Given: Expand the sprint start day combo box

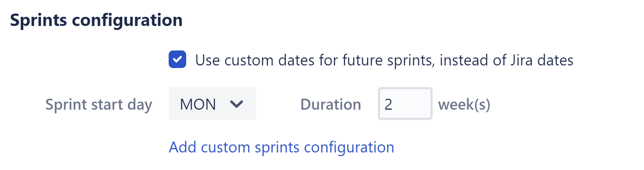Looking at the screenshot, I should [212, 104].
